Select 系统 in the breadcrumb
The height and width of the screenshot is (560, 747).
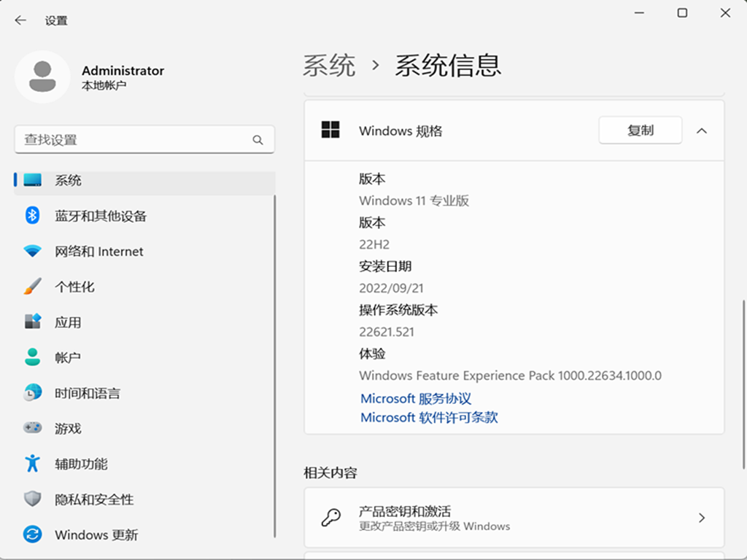[329, 66]
